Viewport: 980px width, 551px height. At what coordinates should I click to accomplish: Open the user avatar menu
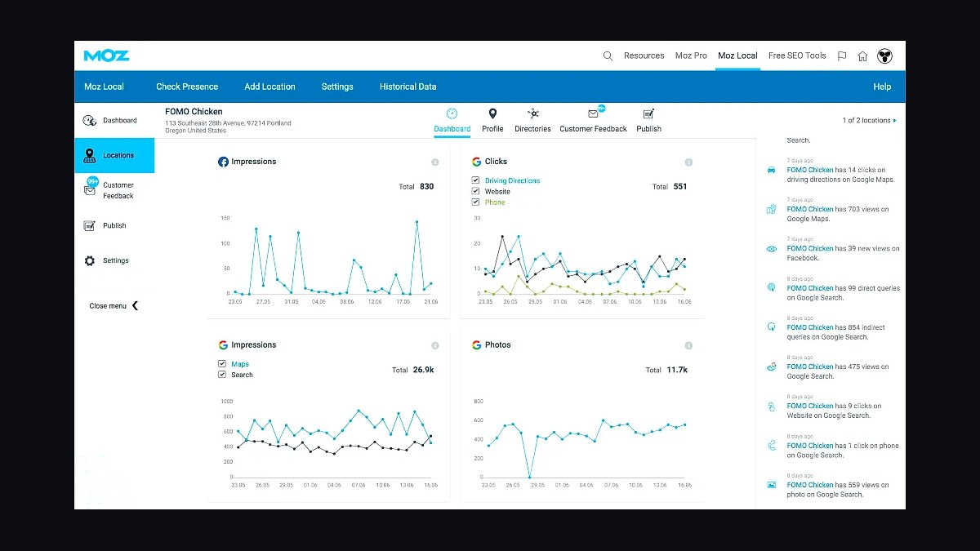(x=884, y=56)
